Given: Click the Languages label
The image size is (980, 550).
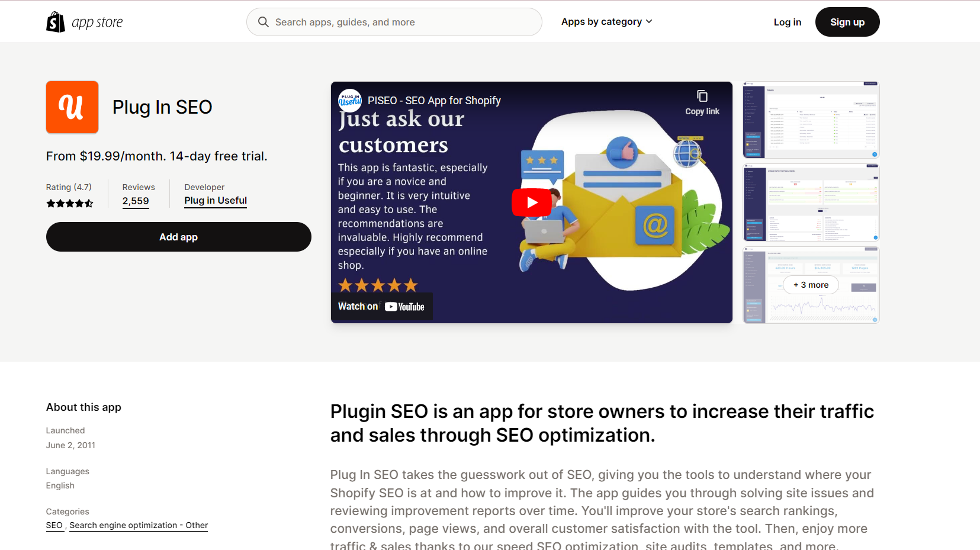Looking at the screenshot, I should [x=68, y=471].
